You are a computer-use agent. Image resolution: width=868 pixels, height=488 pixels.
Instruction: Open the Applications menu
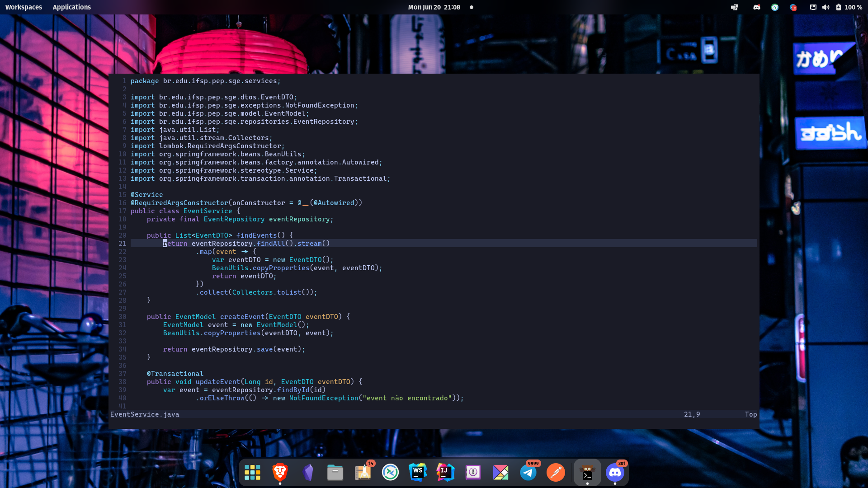(x=71, y=7)
